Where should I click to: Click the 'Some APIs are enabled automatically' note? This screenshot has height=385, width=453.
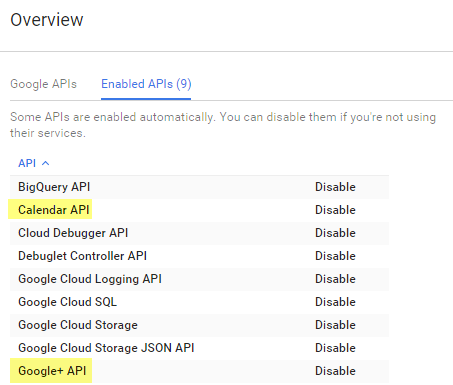(x=223, y=125)
